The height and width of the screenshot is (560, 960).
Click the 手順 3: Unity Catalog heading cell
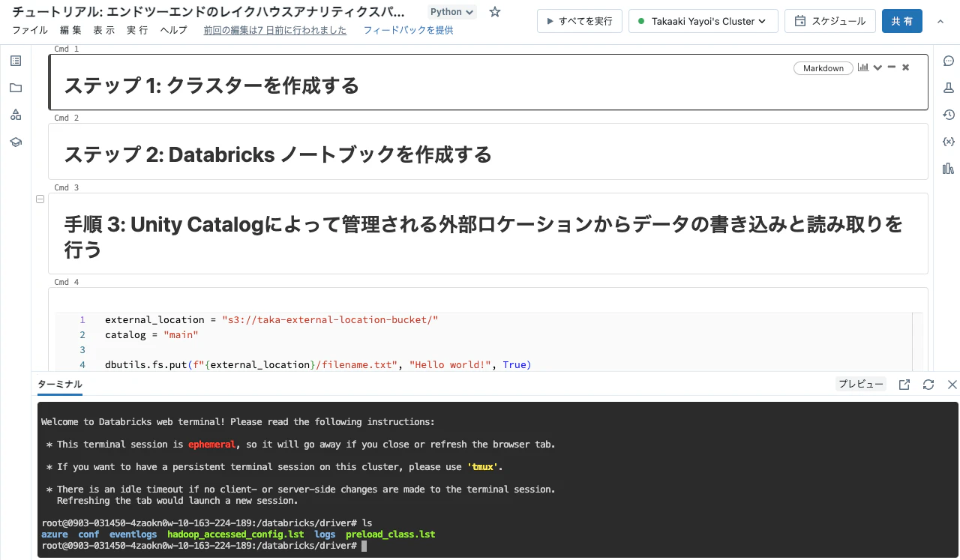pyautogui.click(x=483, y=236)
